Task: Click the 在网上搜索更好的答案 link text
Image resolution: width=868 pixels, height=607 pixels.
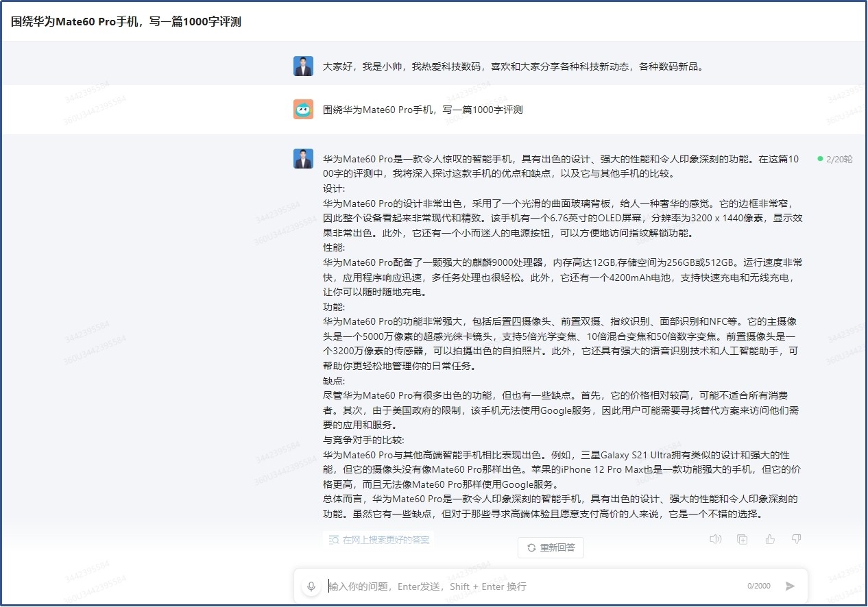Action: [x=387, y=540]
